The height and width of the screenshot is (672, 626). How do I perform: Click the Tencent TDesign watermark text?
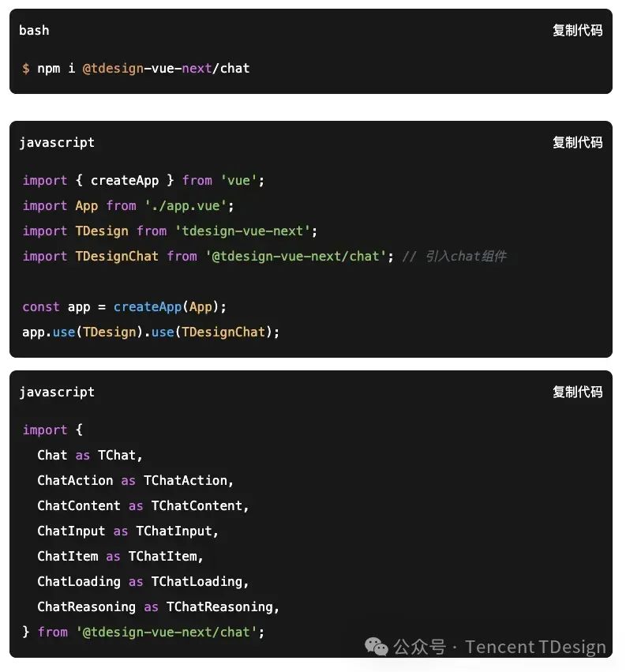click(x=535, y=648)
